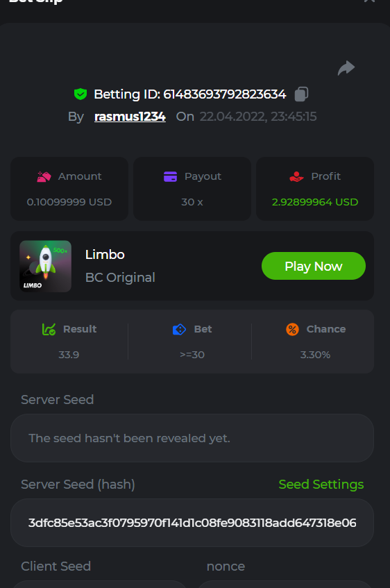Click the Betting ID number text

pos(225,94)
